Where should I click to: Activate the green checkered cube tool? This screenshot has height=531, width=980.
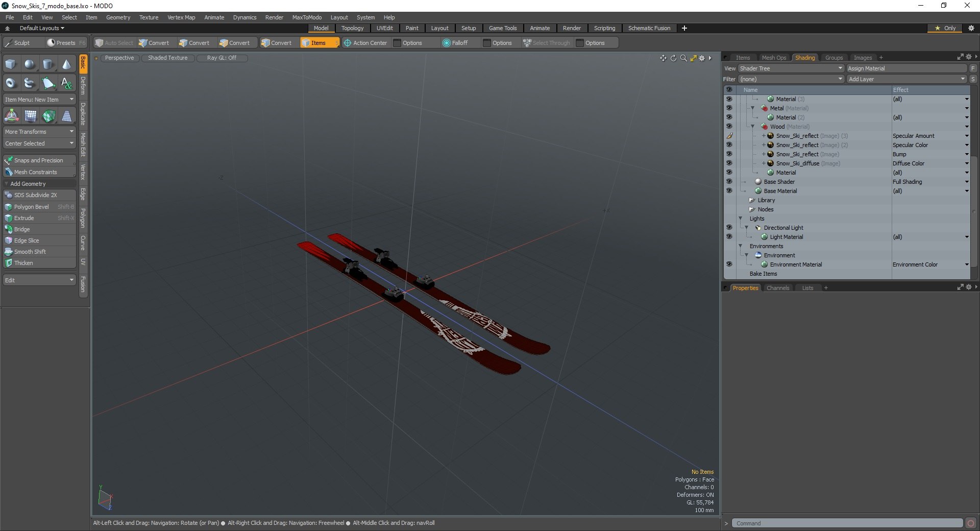(x=48, y=116)
